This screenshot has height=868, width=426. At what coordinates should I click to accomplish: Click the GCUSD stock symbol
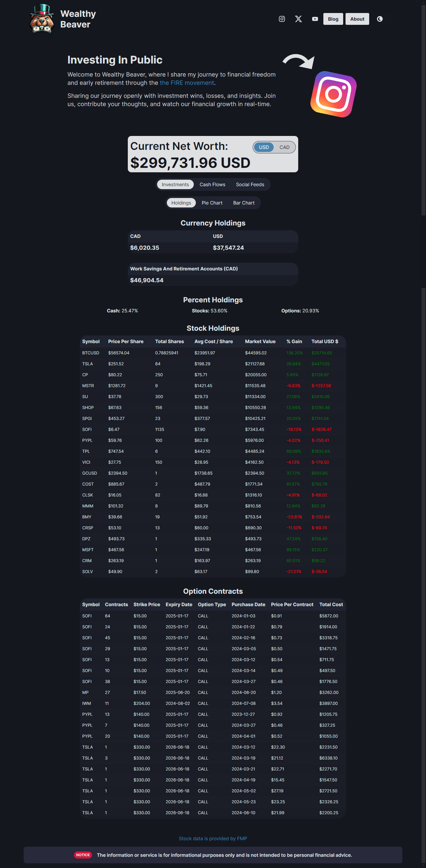pos(89,473)
